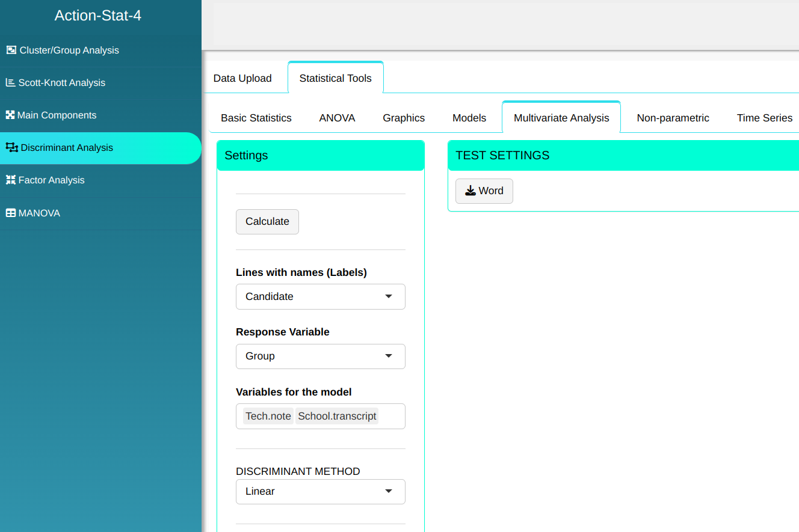The image size is (799, 532).
Task: Click the Main Components sidebar icon
Action: click(x=10, y=115)
